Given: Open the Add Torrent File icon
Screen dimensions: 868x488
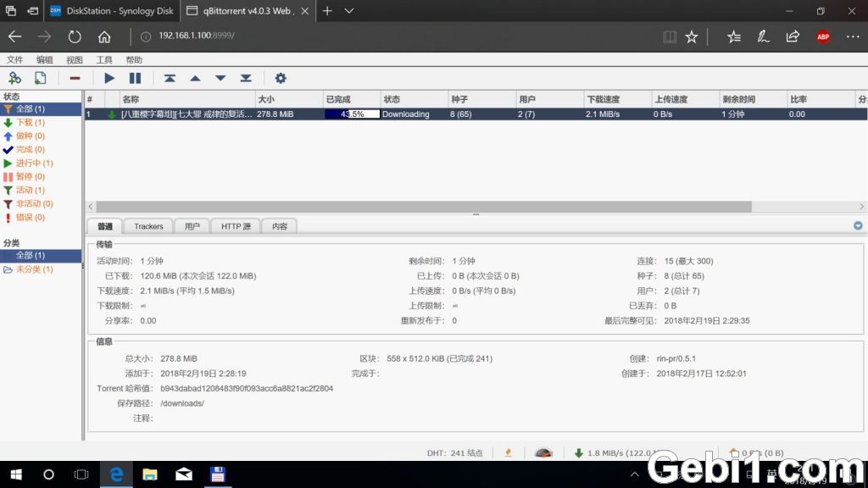Looking at the screenshot, I should [40, 77].
